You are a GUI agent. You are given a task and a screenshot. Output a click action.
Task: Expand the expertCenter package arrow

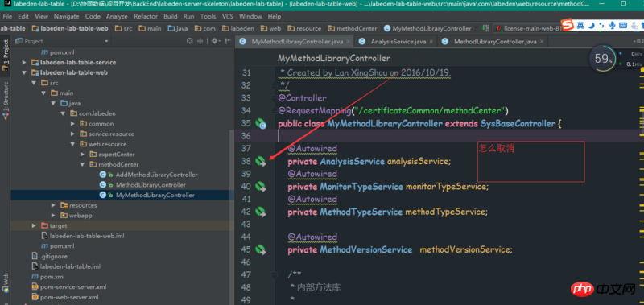tap(83, 155)
